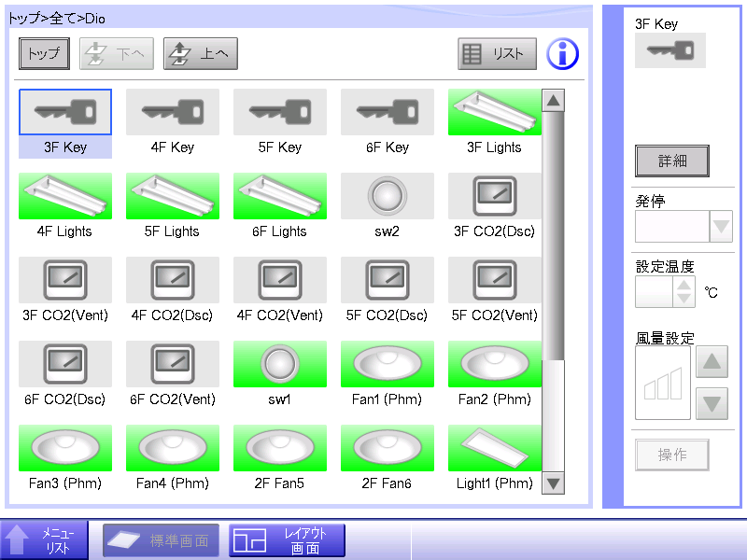The width and height of the screenshot is (747, 560).
Task: Select the Fan4 (Phm) icon
Action: click(173, 448)
